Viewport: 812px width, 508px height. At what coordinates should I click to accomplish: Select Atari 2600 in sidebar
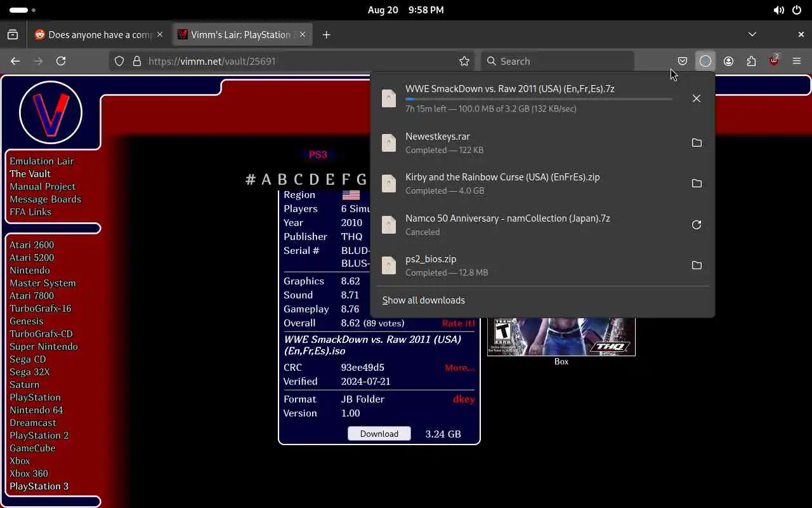tap(32, 245)
